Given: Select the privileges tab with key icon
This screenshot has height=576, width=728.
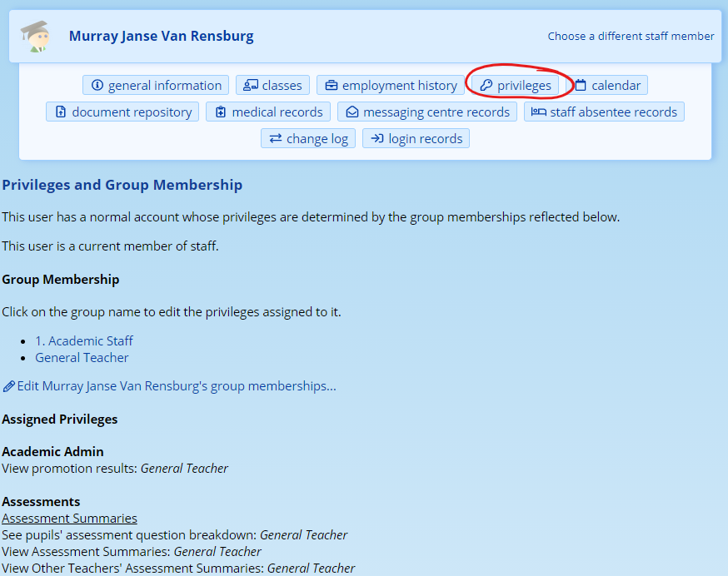Looking at the screenshot, I should tap(516, 86).
